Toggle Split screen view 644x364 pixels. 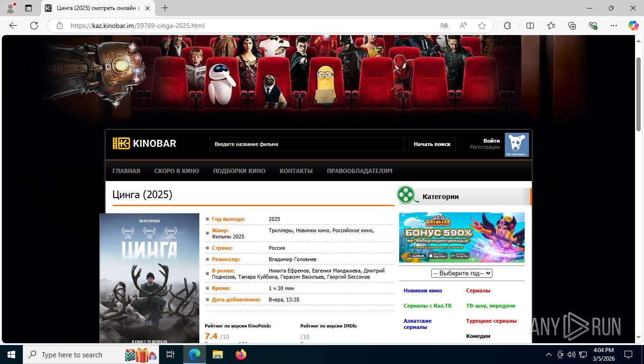click(530, 26)
